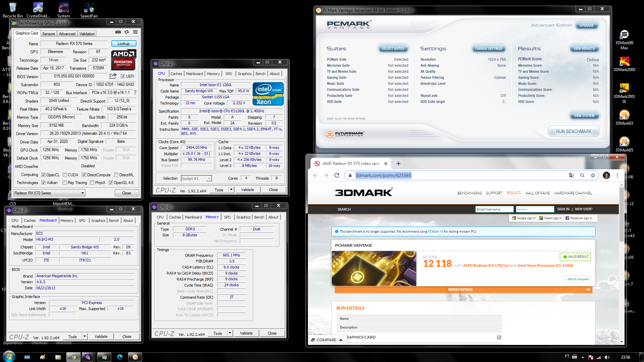644x362 pixels.
Task: Expand the COMPARE panel arrow on 3DMark page
Action: pyautogui.click(x=341, y=340)
